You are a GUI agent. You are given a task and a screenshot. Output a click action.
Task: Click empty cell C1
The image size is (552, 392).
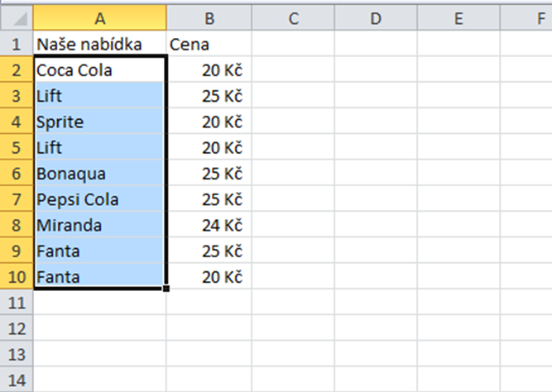(293, 44)
